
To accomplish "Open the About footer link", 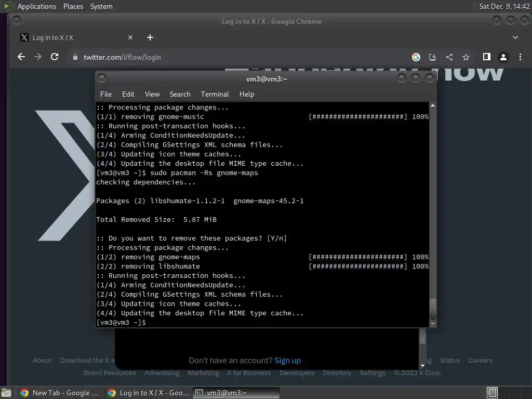I will point(42,361).
